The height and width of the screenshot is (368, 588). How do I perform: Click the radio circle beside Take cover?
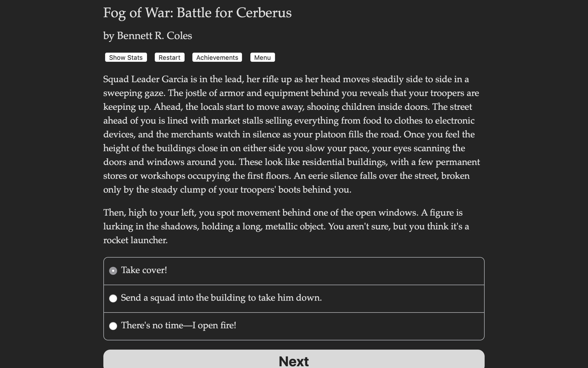113,271
